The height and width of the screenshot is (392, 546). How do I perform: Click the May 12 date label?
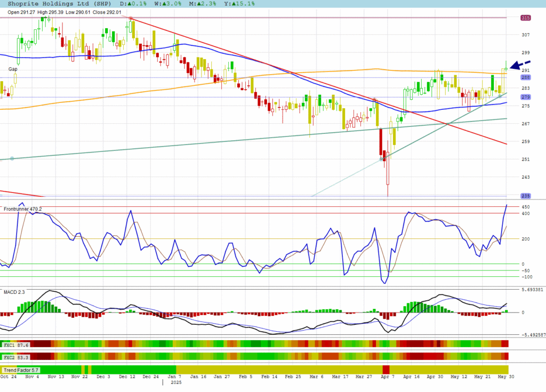coord(459,377)
